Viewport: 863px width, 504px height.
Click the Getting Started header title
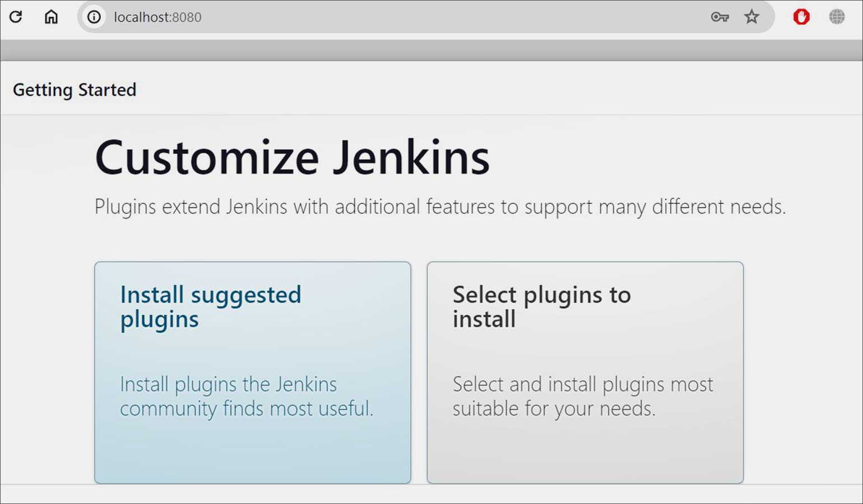[x=75, y=90]
